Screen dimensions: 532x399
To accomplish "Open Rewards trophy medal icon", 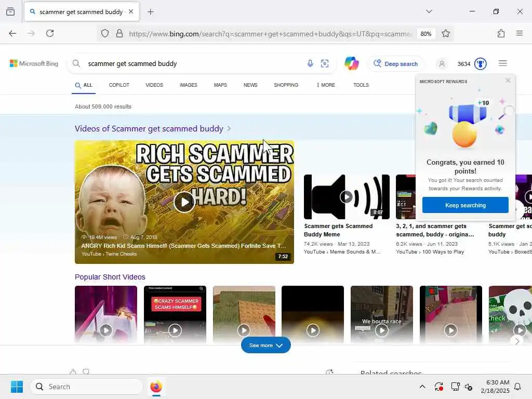I will pos(481,64).
